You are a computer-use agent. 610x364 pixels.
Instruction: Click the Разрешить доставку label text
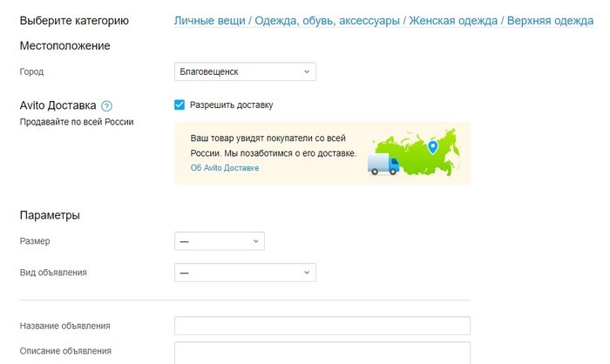232,105
